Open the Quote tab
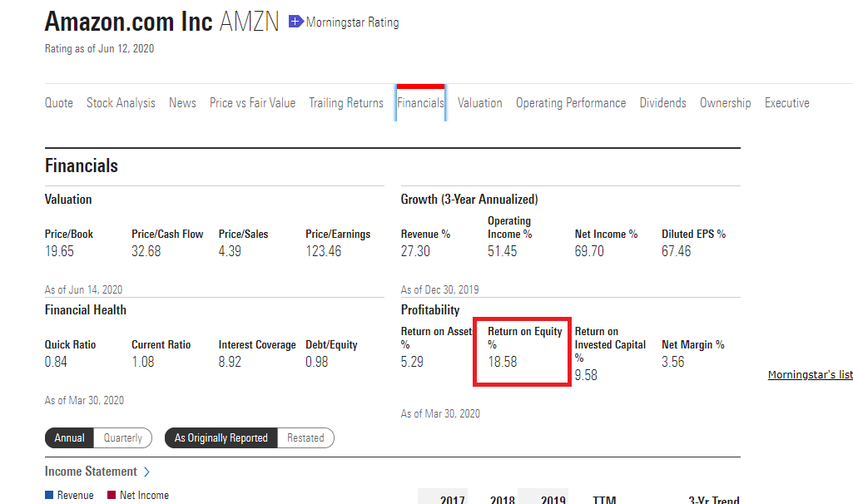 (59, 103)
